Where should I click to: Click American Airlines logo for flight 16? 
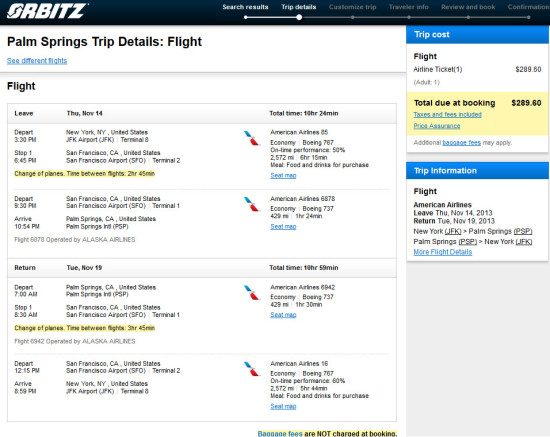pyautogui.click(x=251, y=369)
